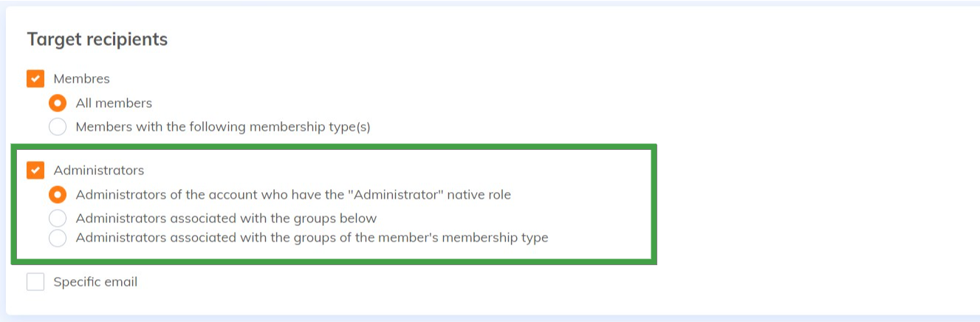Viewport: 980px width, 322px height.
Task: Click "Administrators associated with the groups below" text
Action: click(226, 219)
